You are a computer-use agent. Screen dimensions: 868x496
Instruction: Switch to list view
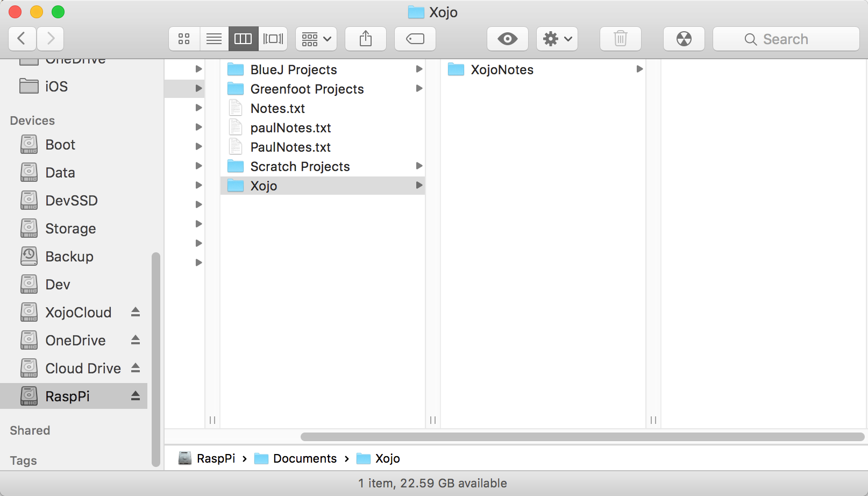click(x=214, y=39)
